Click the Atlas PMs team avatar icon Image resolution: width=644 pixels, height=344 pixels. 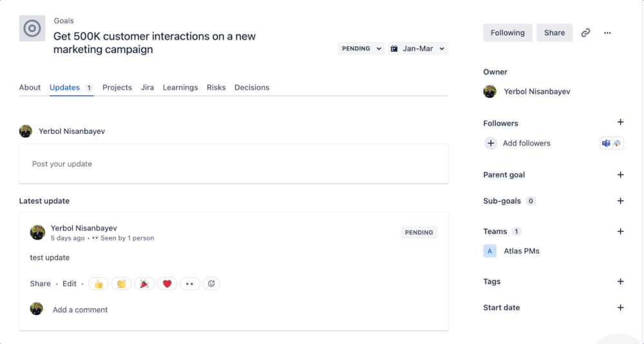489,251
